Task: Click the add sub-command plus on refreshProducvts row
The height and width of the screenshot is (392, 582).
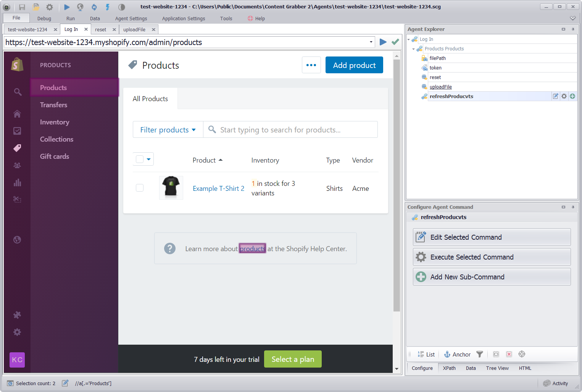Action: click(x=572, y=96)
